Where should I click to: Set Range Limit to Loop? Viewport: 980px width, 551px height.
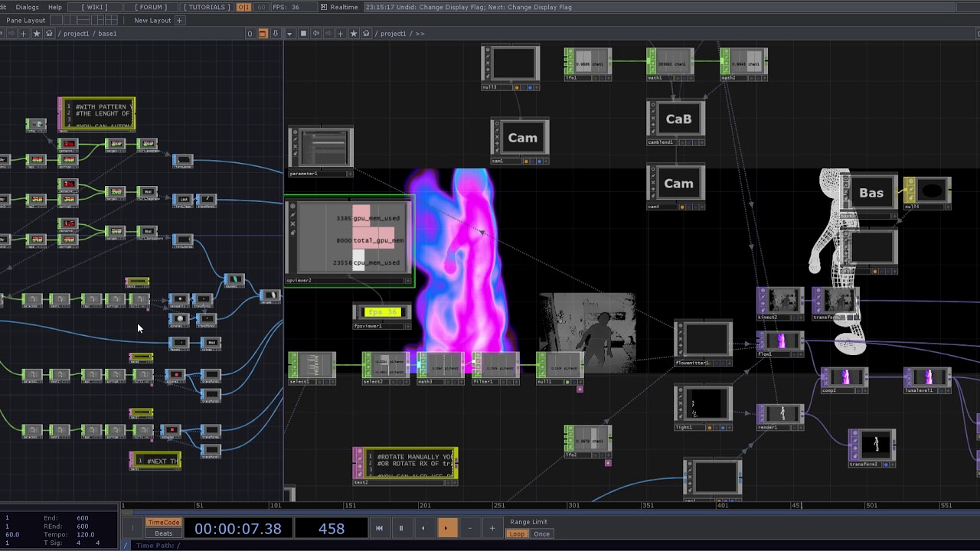517,534
